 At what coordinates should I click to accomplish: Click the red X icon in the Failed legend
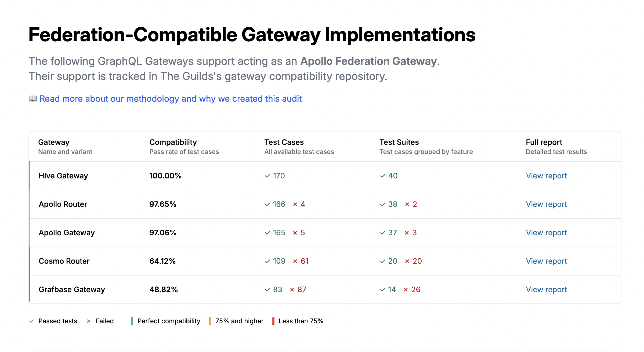point(89,321)
